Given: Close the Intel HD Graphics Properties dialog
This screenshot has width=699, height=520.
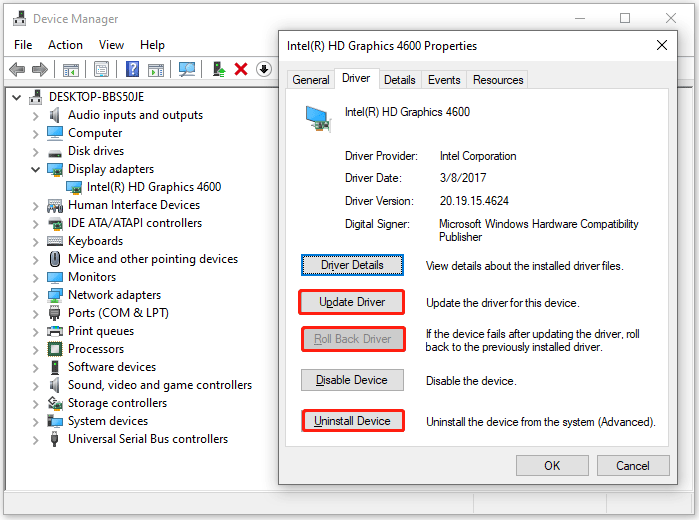Looking at the screenshot, I should coord(662,45).
